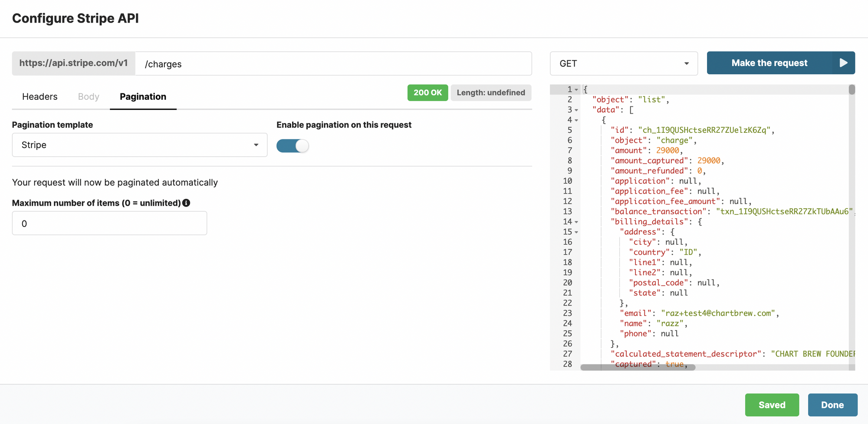Collapse billing_details block on line 14
This screenshot has width=868, height=424.
click(x=576, y=222)
